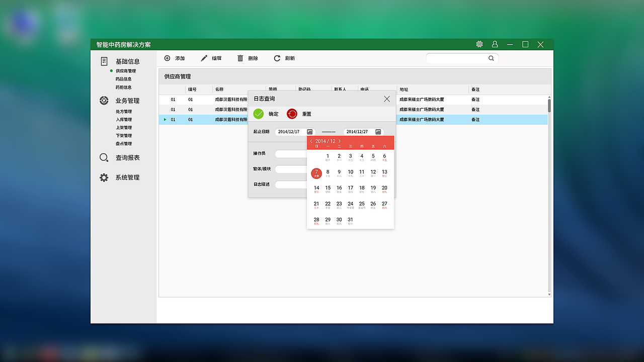Click the red 重置 reset icon
The height and width of the screenshot is (362, 644).
pyautogui.click(x=292, y=114)
